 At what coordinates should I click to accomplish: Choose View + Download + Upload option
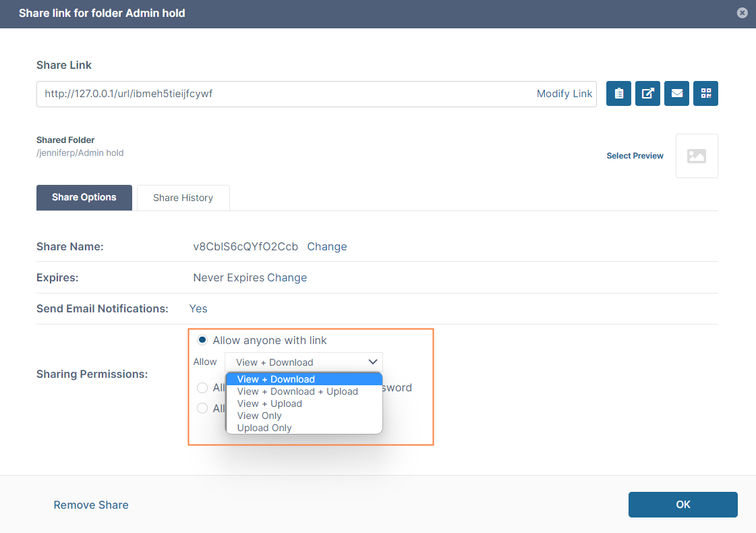click(297, 391)
